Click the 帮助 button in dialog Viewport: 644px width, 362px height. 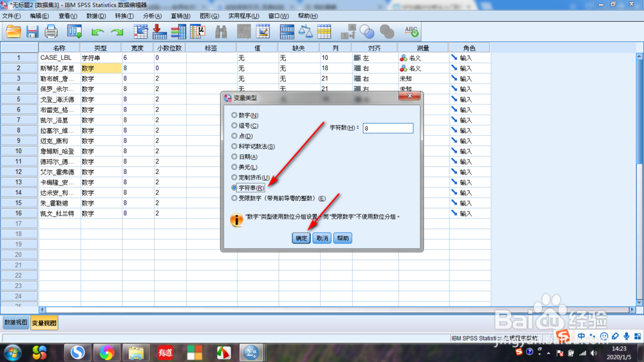343,238
